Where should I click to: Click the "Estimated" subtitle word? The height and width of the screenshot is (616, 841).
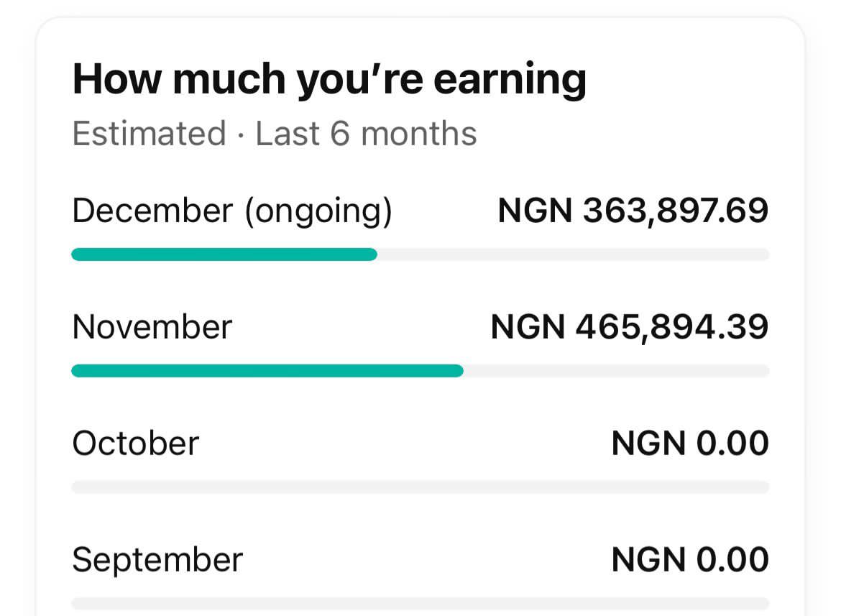pyautogui.click(x=149, y=134)
